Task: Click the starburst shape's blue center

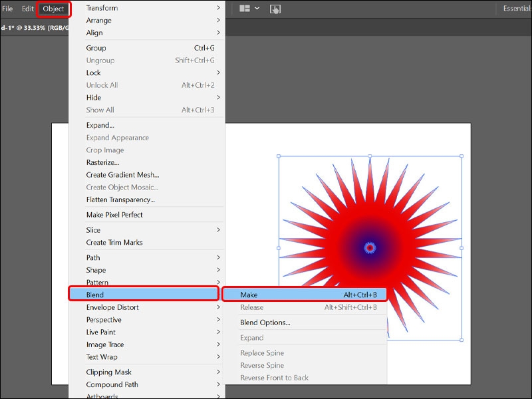Action: [x=370, y=248]
